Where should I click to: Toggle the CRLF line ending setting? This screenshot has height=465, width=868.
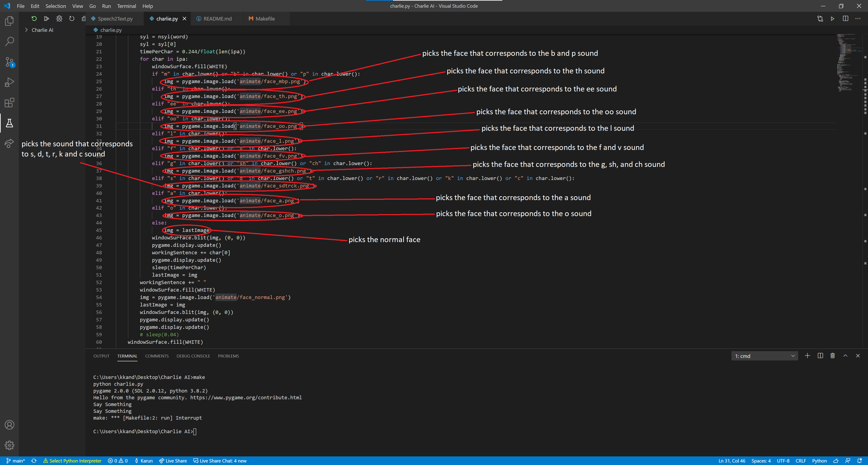(801, 461)
